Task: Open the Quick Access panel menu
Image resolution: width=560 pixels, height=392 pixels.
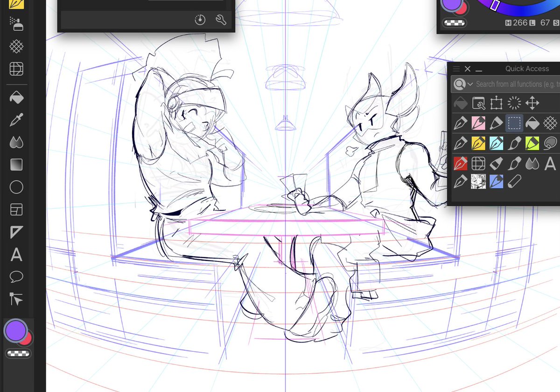Action: click(456, 69)
